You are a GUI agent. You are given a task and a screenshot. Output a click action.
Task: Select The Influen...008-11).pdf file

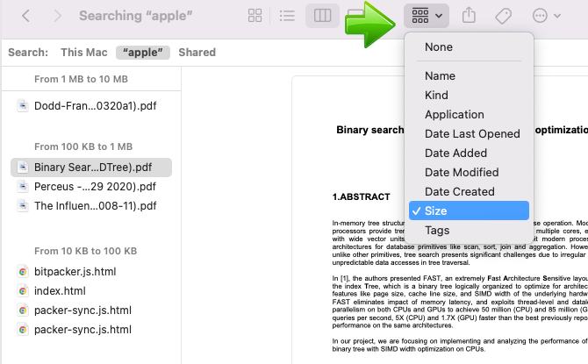(91, 206)
